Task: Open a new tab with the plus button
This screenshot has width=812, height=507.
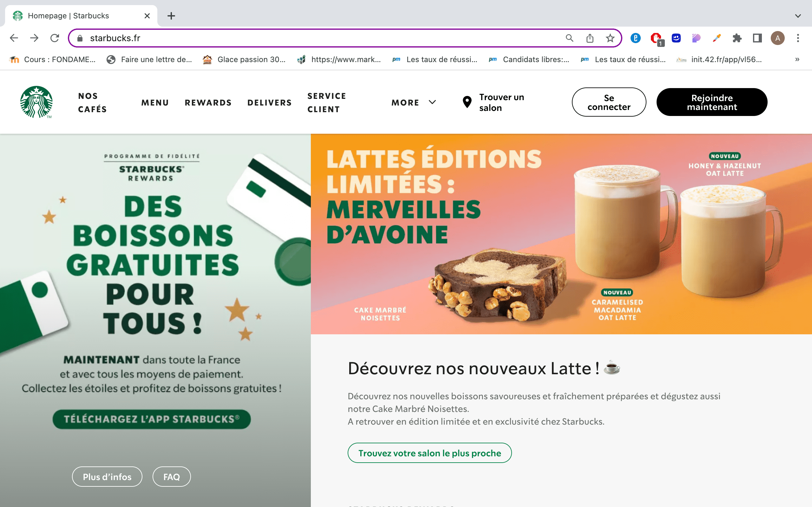Action: pyautogui.click(x=171, y=16)
